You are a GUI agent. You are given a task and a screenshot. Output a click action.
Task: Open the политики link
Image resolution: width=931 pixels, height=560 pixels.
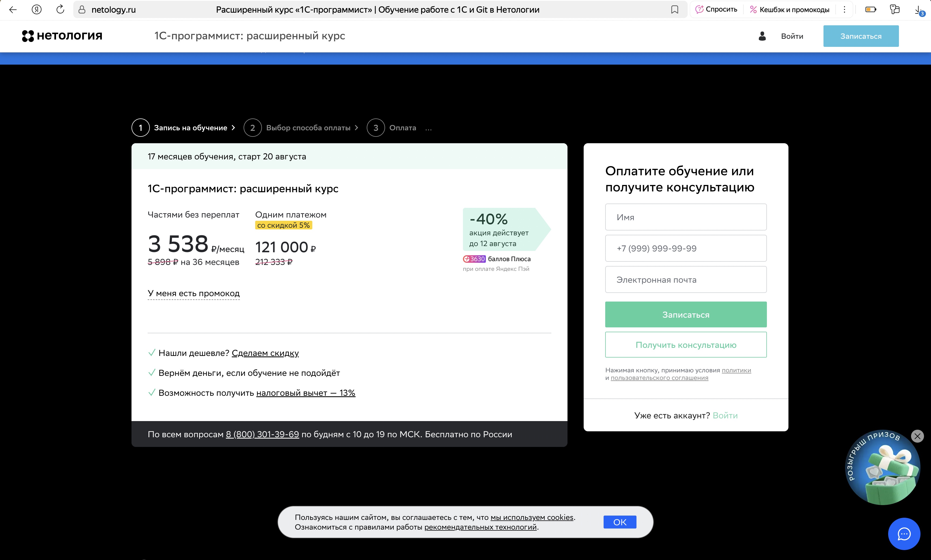[736, 370]
